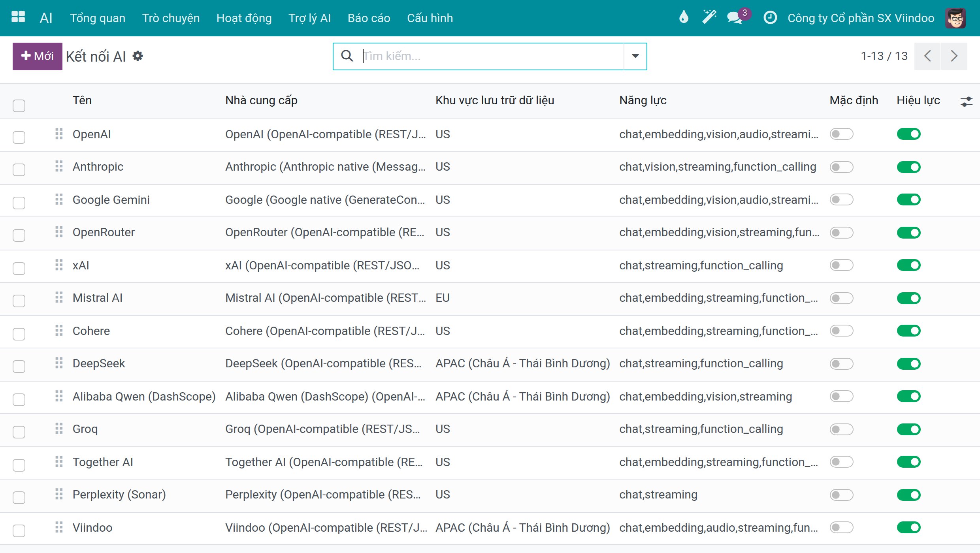
Task: Open the company switcher Công ty Cổ phần SX Viindoo
Action: click(x=861, y=18)
